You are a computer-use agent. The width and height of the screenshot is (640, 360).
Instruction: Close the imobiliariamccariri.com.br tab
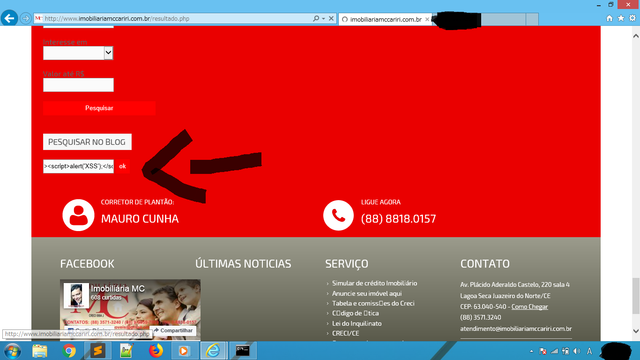click(427, 19)
